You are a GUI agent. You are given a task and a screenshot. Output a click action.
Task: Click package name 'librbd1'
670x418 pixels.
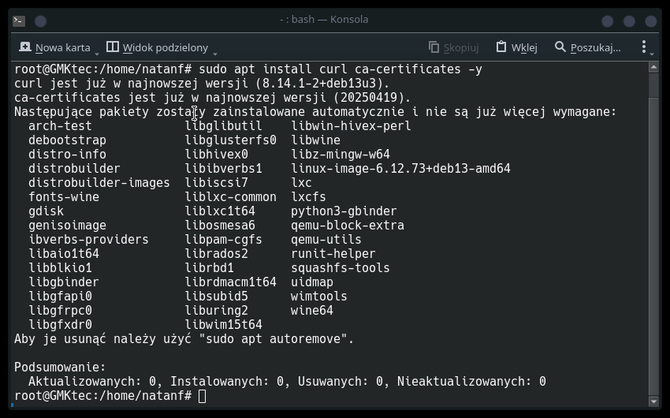coord(209,268)
